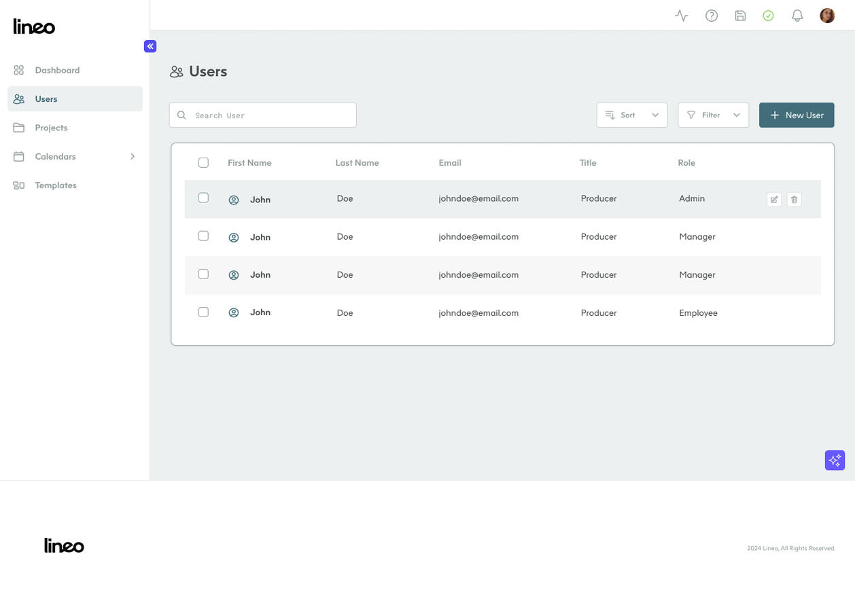Open the Sort dropdown
Screen dimensions: 855x616
(632, 115)
